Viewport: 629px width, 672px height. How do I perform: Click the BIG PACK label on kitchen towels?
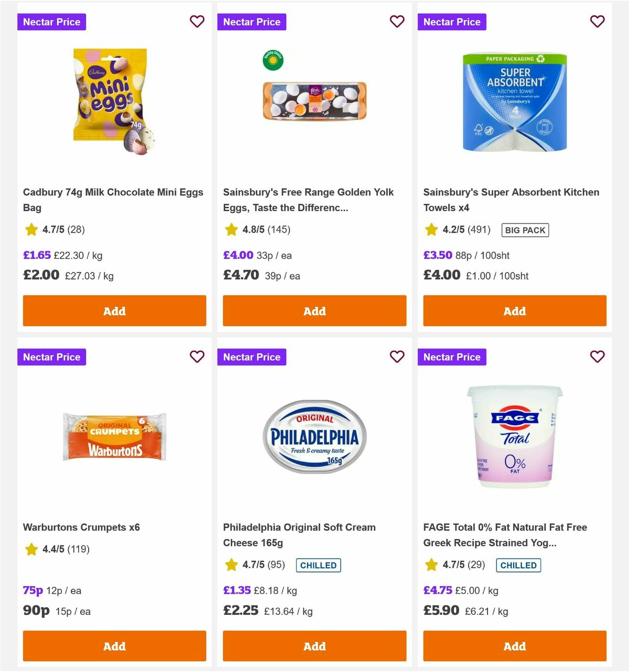[525, 230]
